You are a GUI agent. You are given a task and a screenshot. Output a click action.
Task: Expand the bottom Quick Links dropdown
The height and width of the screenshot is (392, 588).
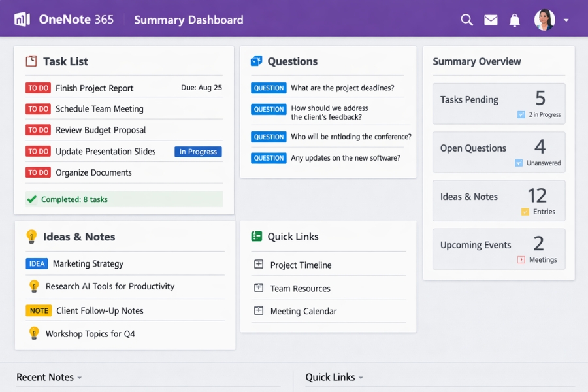pos(363,377)
